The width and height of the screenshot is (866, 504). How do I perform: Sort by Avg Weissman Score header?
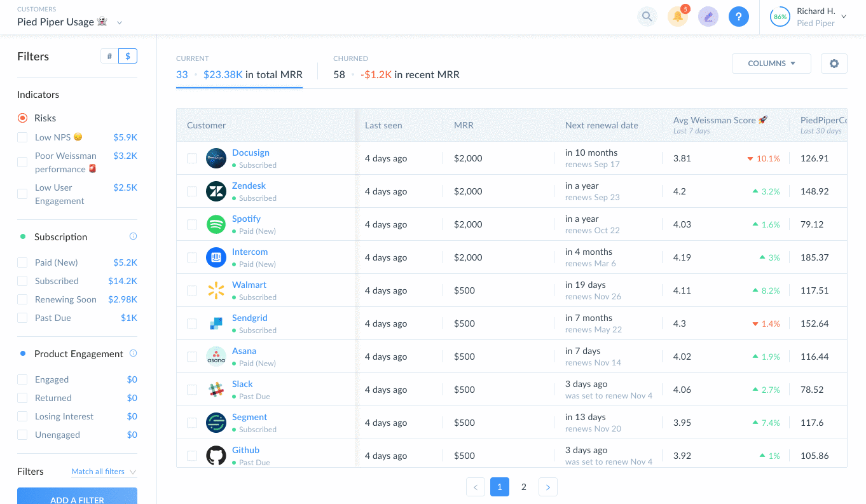(x=720, y=120)
